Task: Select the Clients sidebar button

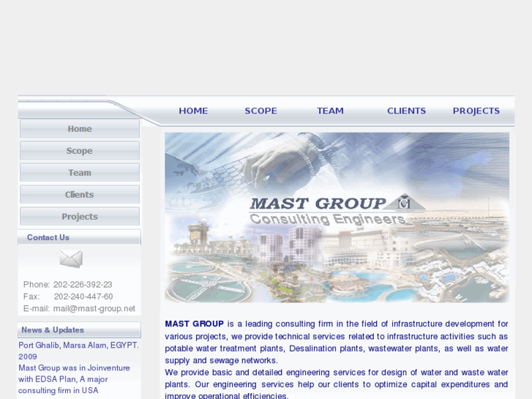Action: 80,195
